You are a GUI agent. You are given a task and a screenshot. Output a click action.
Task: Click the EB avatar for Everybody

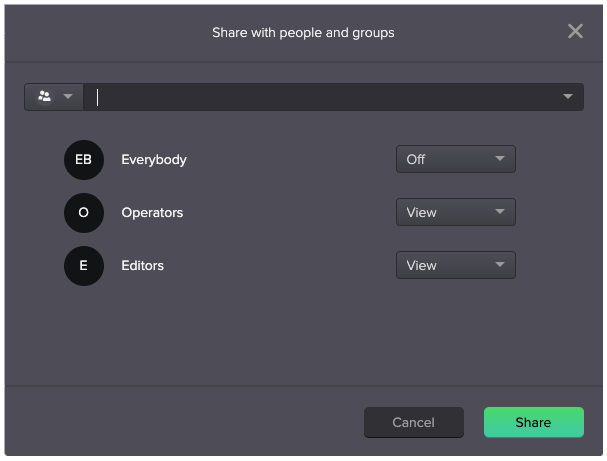tap(84, 159)
